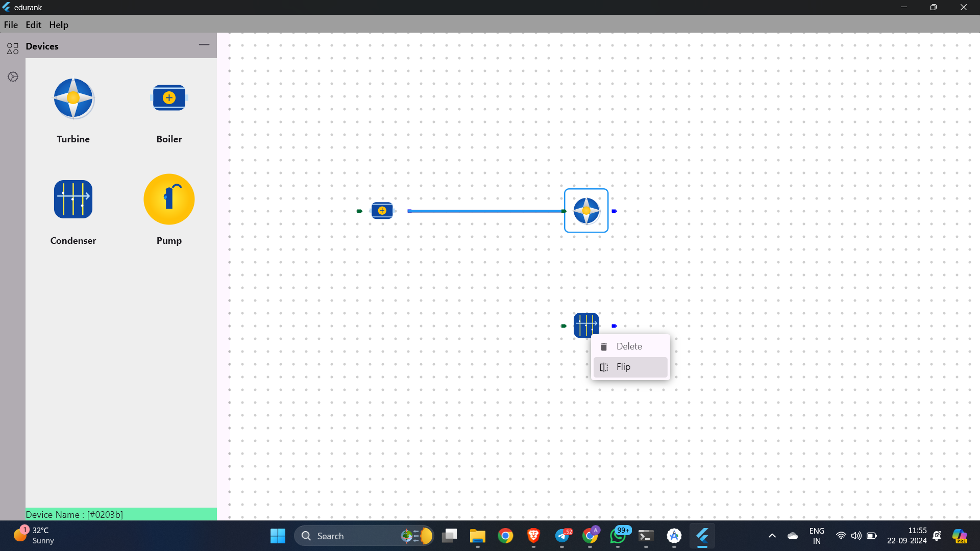
Task: Open Telegram from the taskbar
Action: coord(562,536)
